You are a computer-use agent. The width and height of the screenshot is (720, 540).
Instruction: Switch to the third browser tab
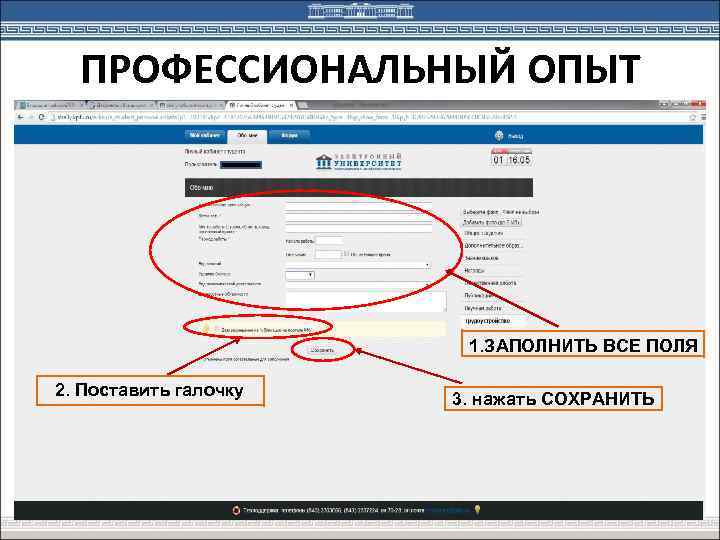point(190,105)
